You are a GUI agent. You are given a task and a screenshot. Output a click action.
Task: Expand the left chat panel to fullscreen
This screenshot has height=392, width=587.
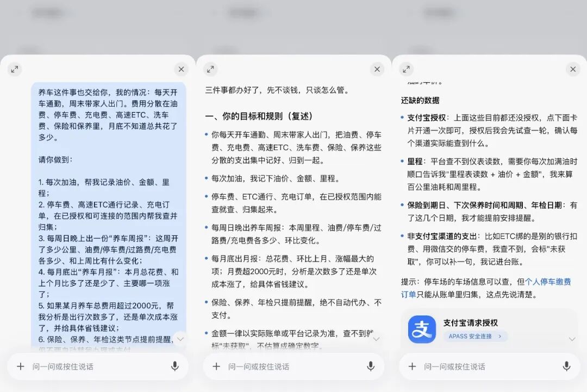click(14, 69)
